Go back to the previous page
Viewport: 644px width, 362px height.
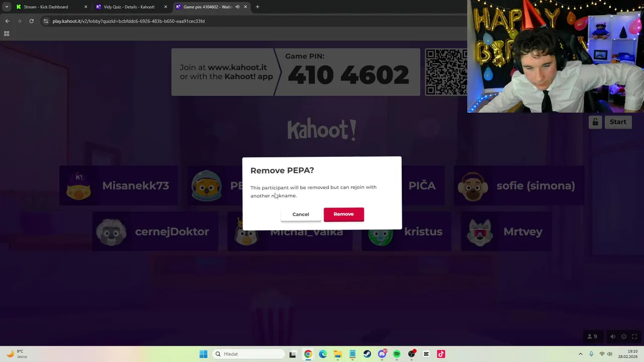7,21
